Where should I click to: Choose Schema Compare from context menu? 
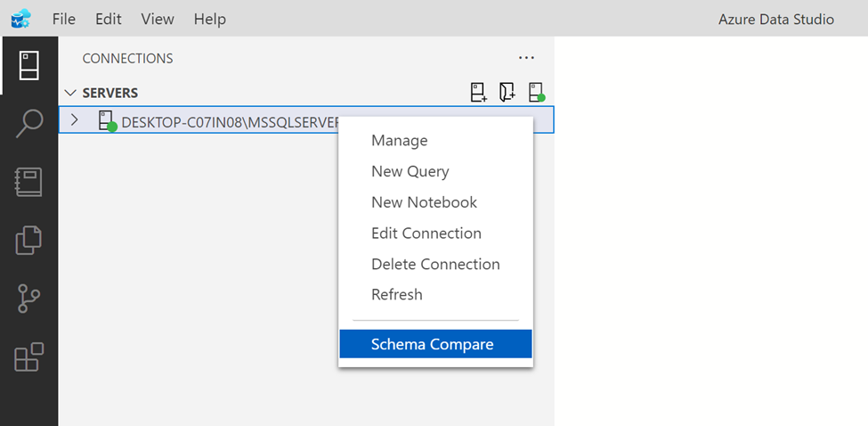pos(433,344)
